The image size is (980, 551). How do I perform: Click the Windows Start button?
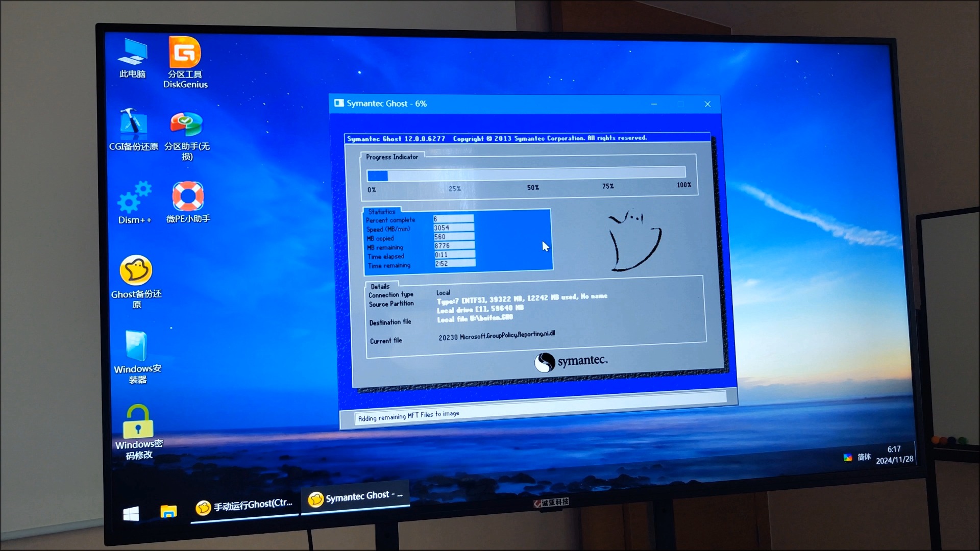(131, 514)
